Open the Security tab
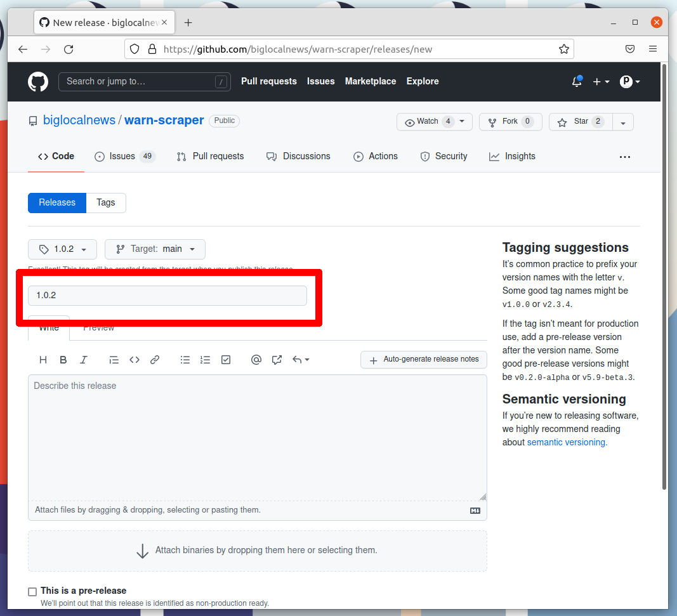 pos(444,156)
